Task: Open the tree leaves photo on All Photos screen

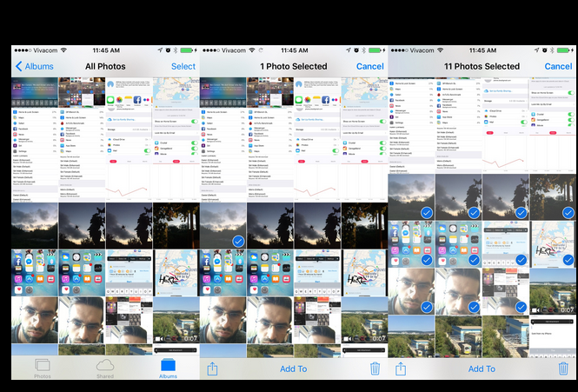Action: click(x=176, y=225)
